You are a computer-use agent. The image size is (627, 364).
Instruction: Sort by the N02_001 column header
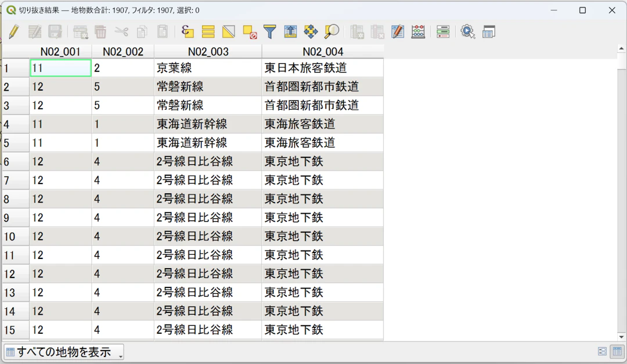click(60, 52)
